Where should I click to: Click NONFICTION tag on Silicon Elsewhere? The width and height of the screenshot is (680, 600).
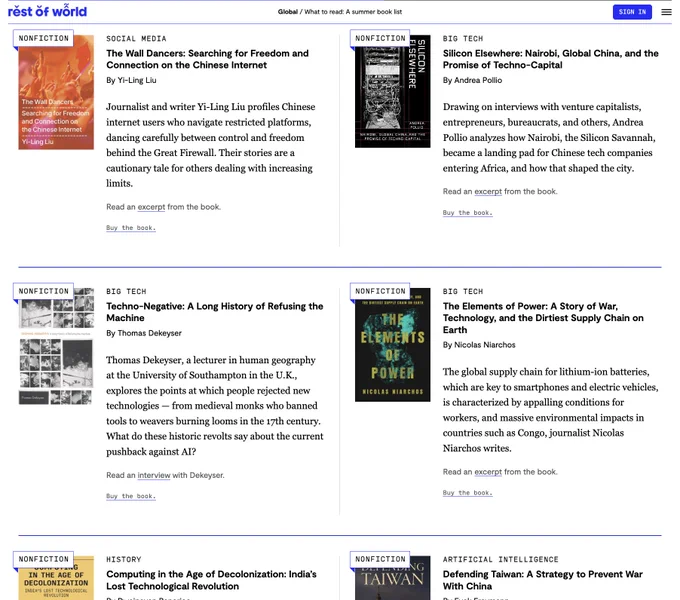pyautogui.click(x=380, y=38)
